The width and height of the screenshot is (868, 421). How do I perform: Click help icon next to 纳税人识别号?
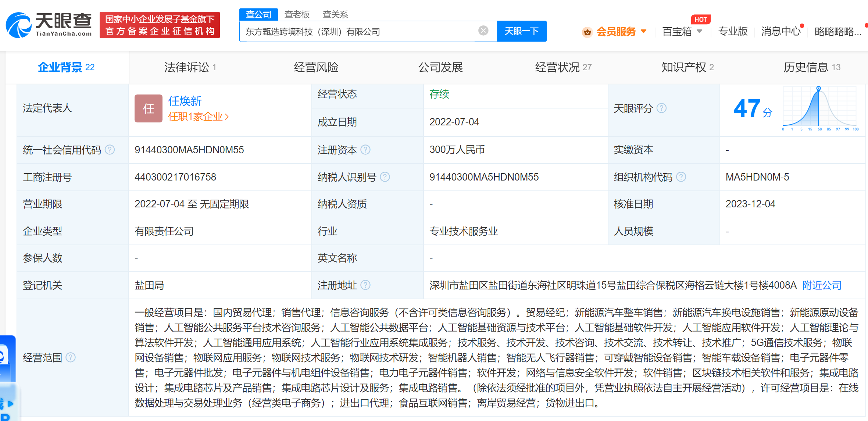[385, 177]
